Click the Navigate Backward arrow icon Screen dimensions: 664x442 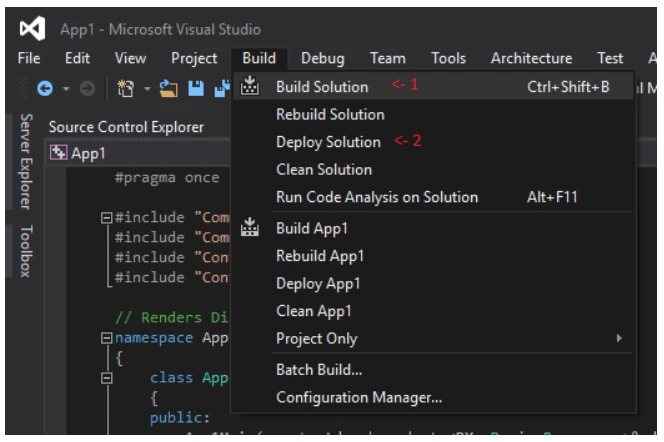pos(45,88)
